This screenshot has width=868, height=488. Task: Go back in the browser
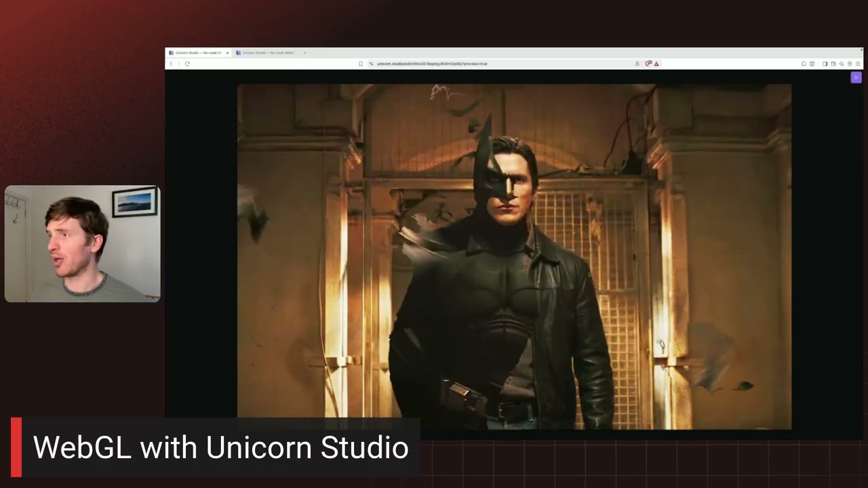(171, 64)
